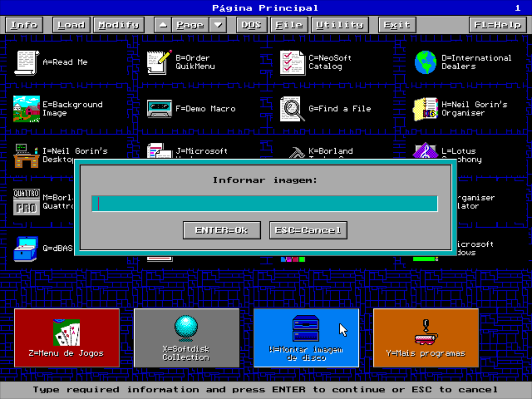The image size is (532, 399).
Task: Open Find a File magnifier icon
Action: click(292, 109)
